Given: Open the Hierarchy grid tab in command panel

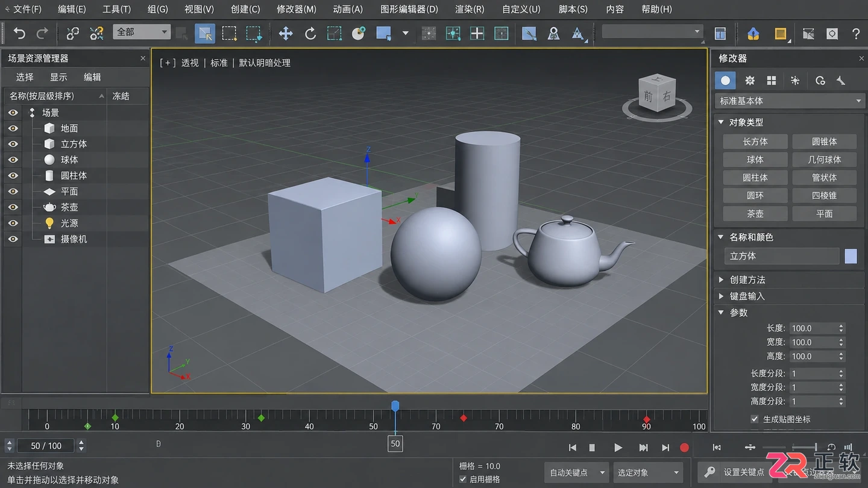Looking at the screenshot, I should pos(772,80).
